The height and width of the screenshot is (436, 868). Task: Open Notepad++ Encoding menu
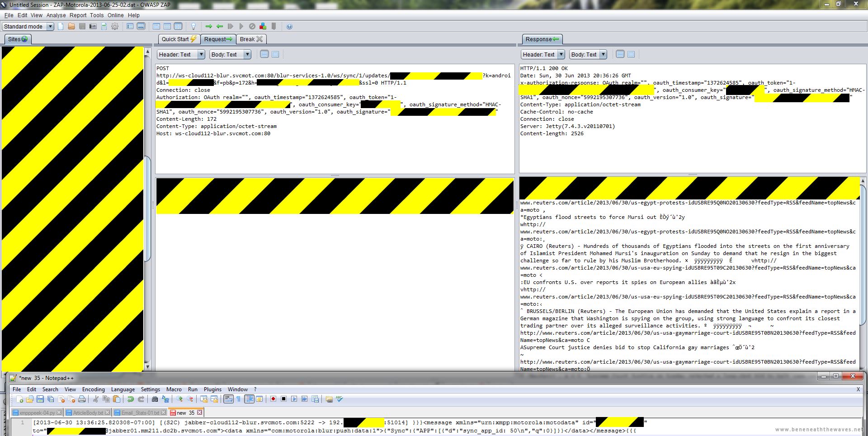(x=93, y=389)
